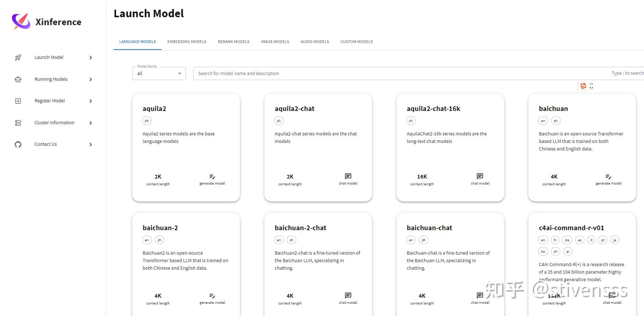The height and width of the screenshot is (316, 644).
Task: Expand the Running Models chevron
Action: click(x=91, y=79)
